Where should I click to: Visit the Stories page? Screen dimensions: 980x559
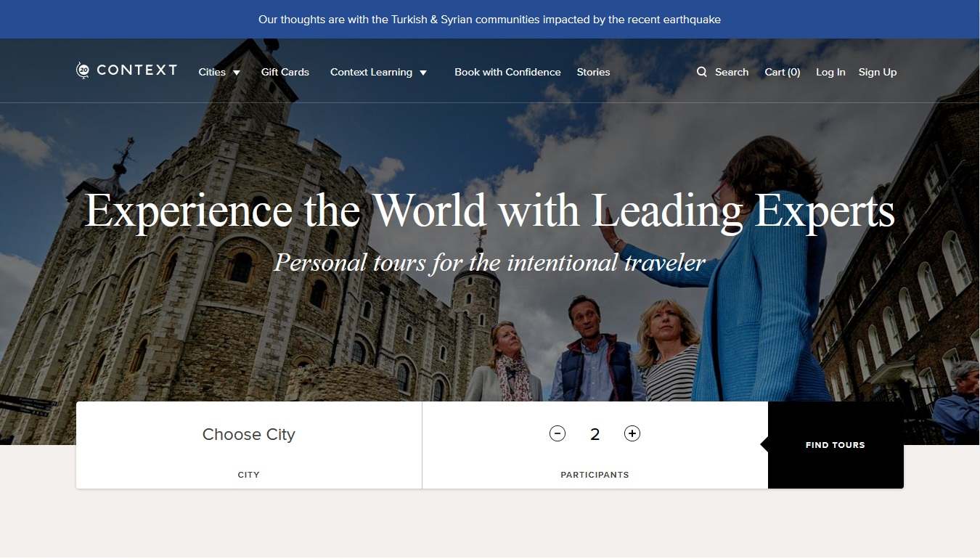pyautogui.click(x=593, y=72)
